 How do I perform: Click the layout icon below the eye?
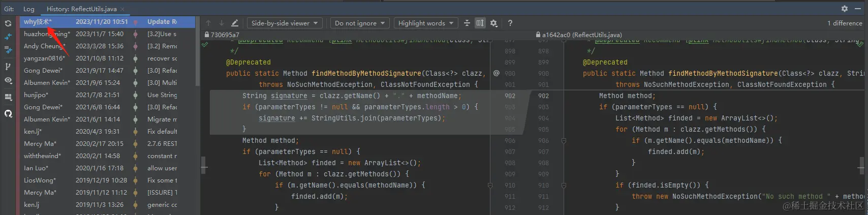point(8,97)
